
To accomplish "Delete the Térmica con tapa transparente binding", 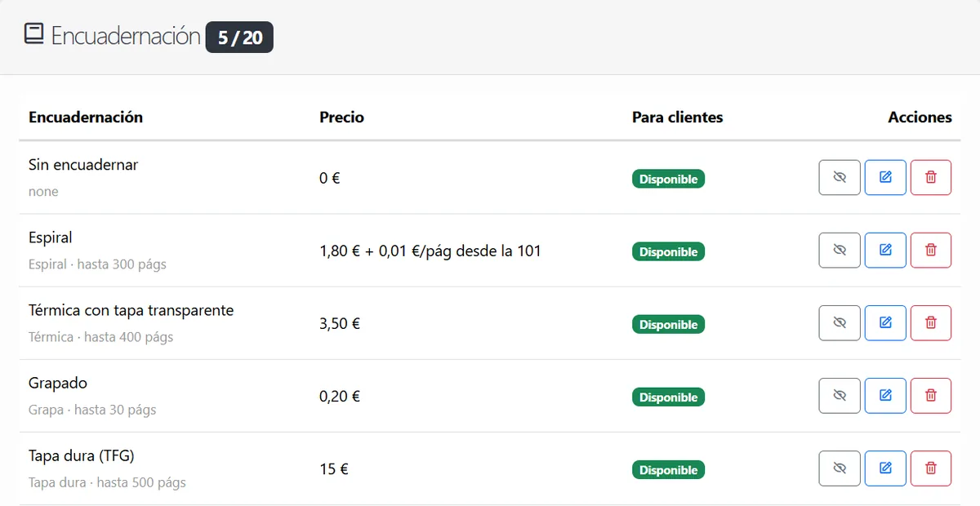I will coord(931,323).
